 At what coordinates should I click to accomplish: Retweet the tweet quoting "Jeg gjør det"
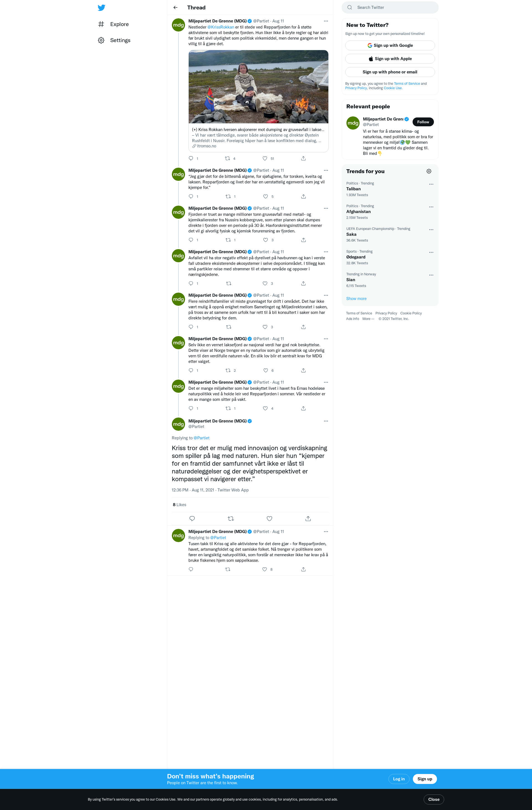click(228, 196)
